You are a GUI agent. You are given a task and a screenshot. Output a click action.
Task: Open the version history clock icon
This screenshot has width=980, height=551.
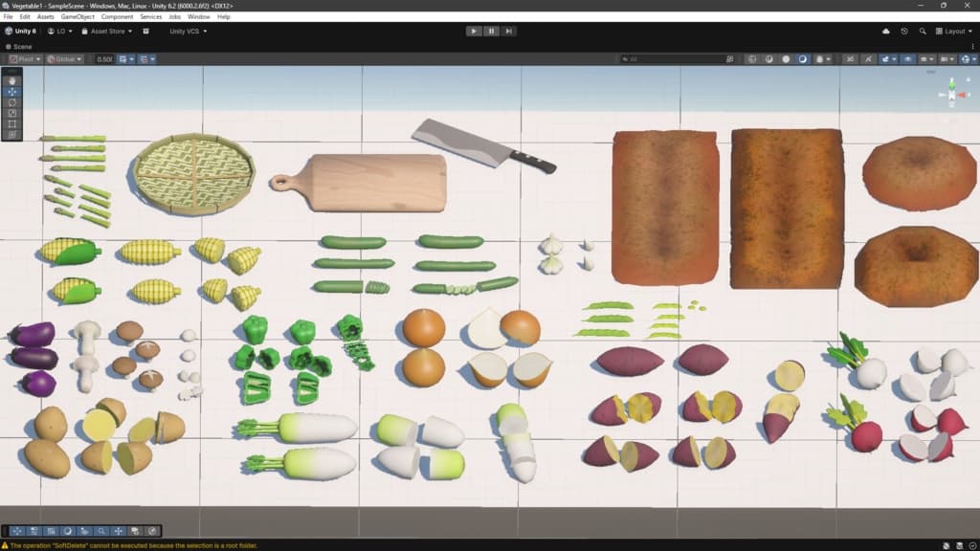coord(903,32)
